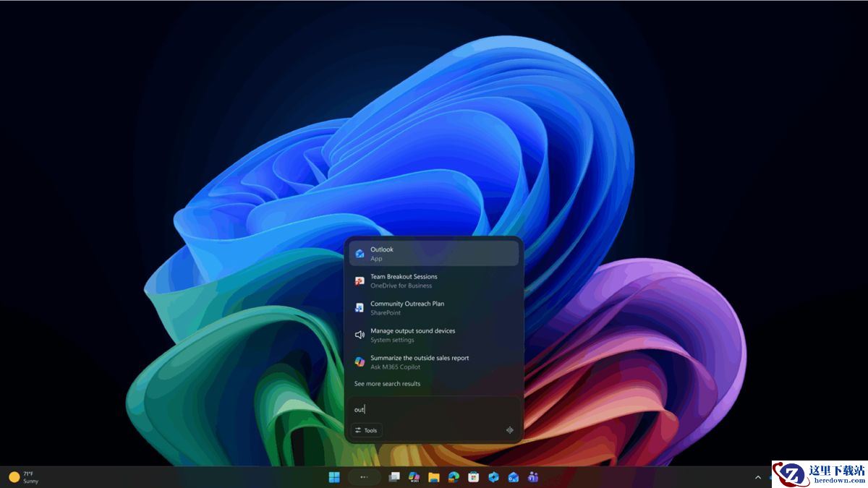Click in the search field containing 'out'
868x488 pixels.
[x=433, y=409]
